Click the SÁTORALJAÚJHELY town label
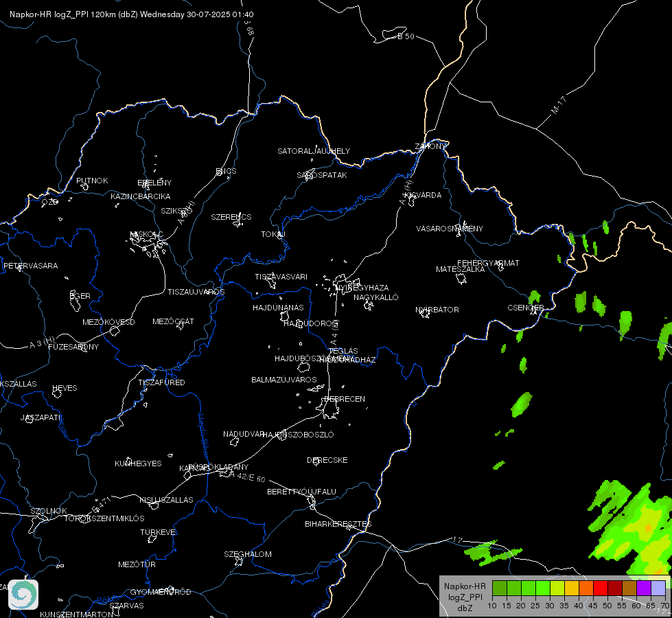The height and width of the screenshot is (618, 672). (314, 151)
